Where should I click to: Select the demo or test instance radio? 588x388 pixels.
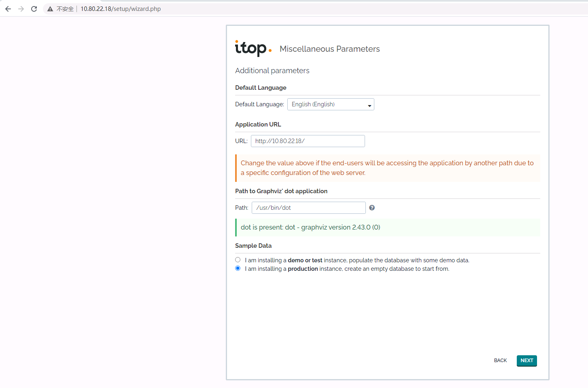pyautogui.click(x=238, y=260)
